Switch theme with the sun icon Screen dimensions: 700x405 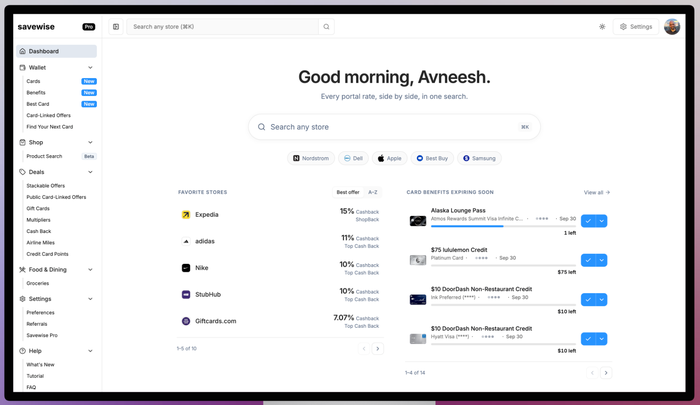point(602,27)
